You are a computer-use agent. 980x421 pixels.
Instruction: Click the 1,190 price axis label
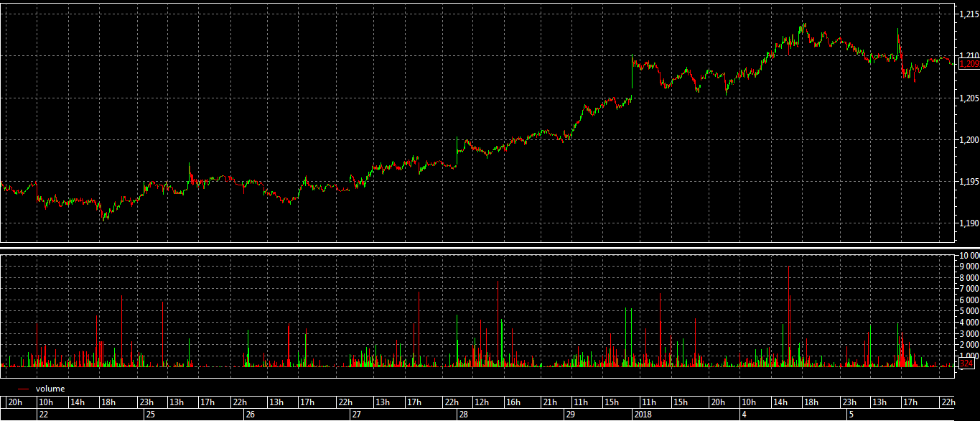point(968,223)
